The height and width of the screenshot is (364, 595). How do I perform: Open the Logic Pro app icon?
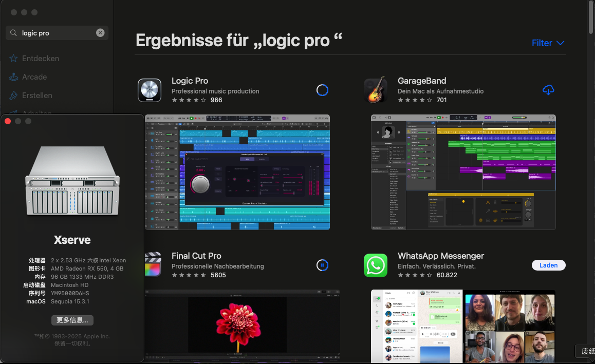(x=150, y=90)
